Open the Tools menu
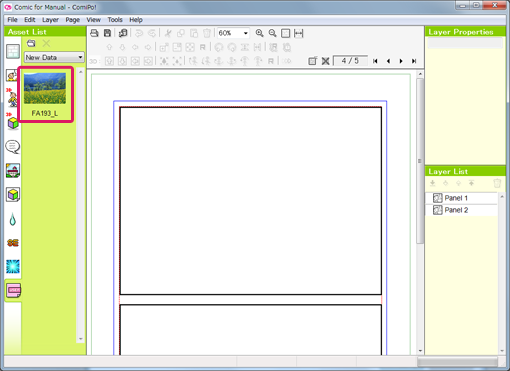The image size is (510, 371). pos(115,20)
